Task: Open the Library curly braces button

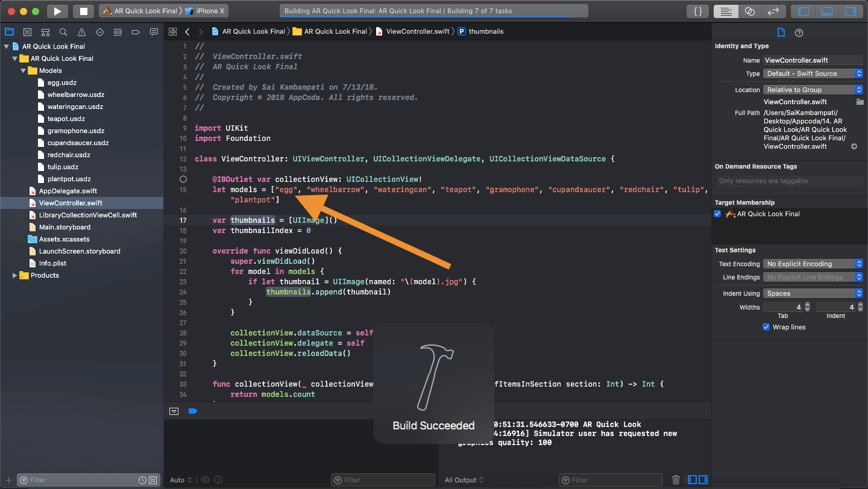Action: (x=697, y=11)
